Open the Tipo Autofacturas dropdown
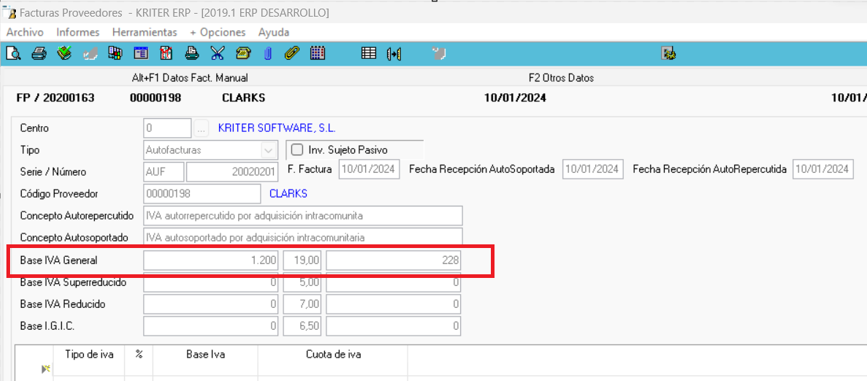 pos(268,150)
